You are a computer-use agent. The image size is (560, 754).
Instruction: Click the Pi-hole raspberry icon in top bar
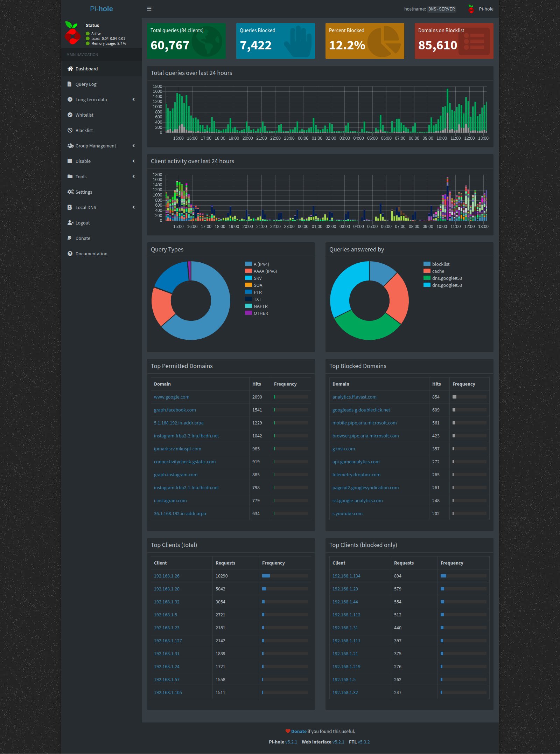(471, 9)
